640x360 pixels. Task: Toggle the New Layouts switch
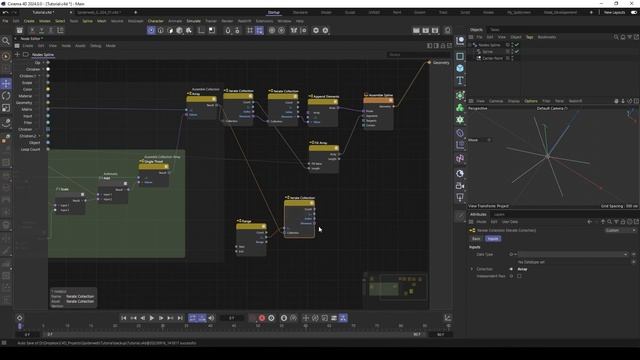pyautogui.click(x=634, y=13)
